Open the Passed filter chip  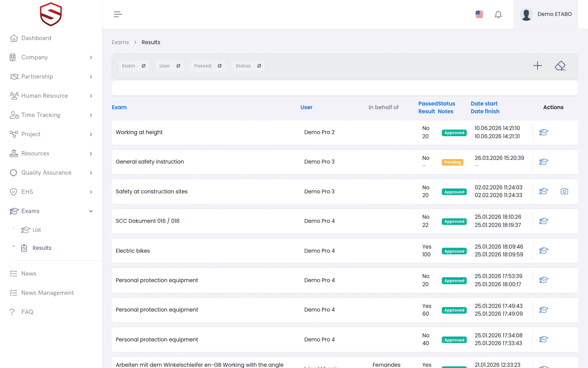coord(208,66)
